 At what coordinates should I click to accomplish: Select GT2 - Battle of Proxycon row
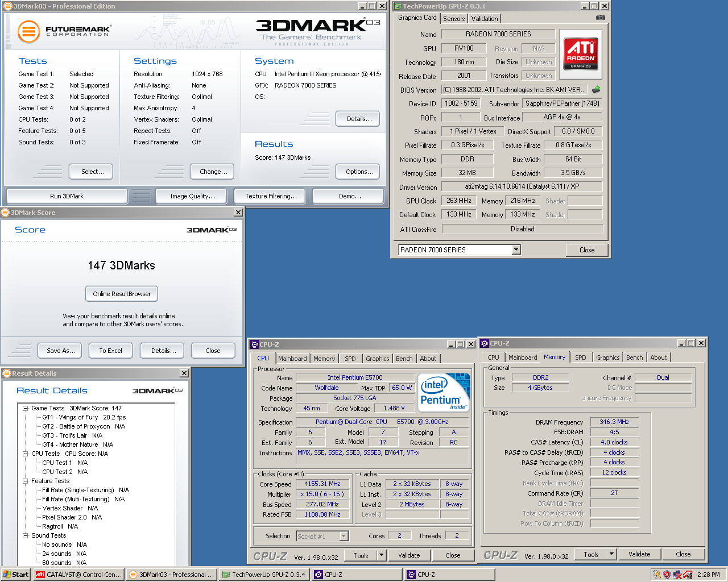coord(84,426)
